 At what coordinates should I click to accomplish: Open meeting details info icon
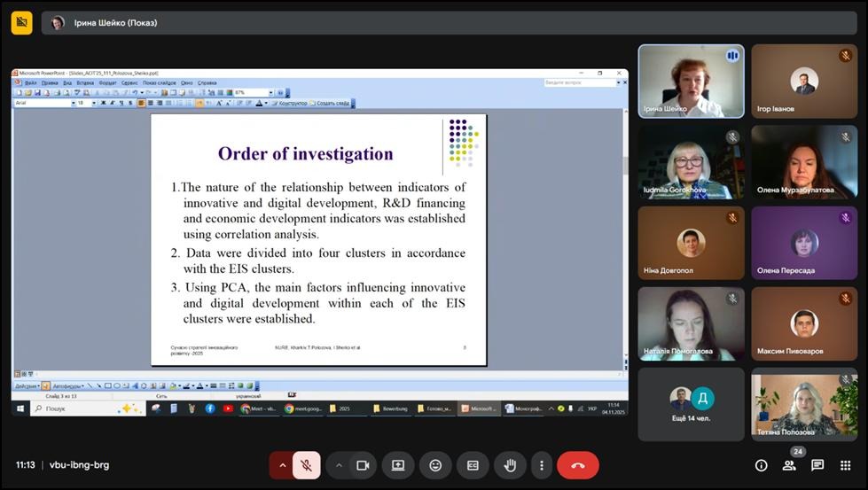[761, 465]
